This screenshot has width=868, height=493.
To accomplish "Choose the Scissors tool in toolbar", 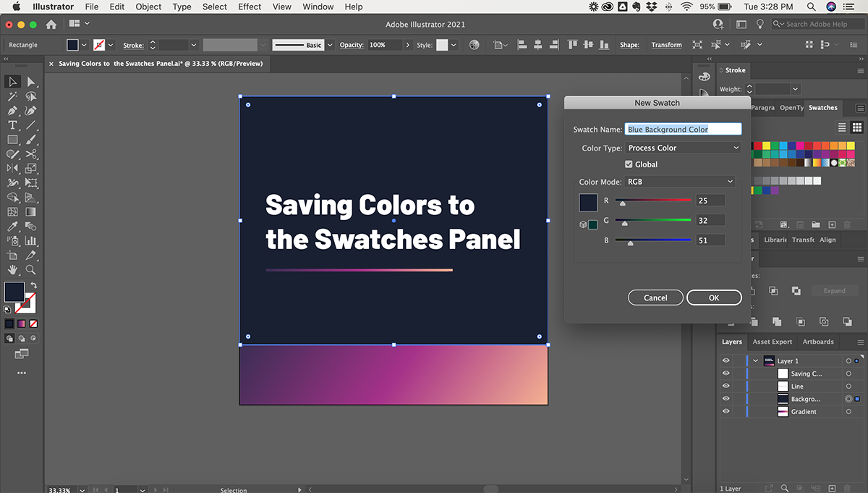I will click(x=31, y=154).
